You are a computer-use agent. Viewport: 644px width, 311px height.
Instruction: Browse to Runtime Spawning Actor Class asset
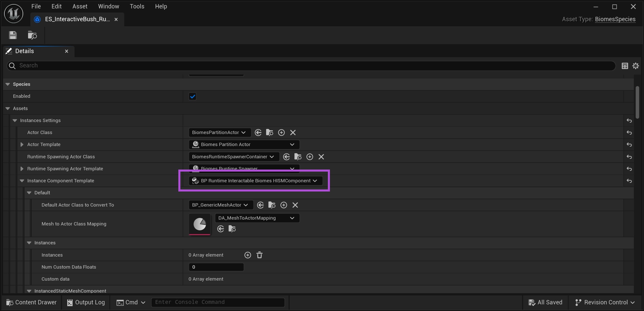click(298, 157)
